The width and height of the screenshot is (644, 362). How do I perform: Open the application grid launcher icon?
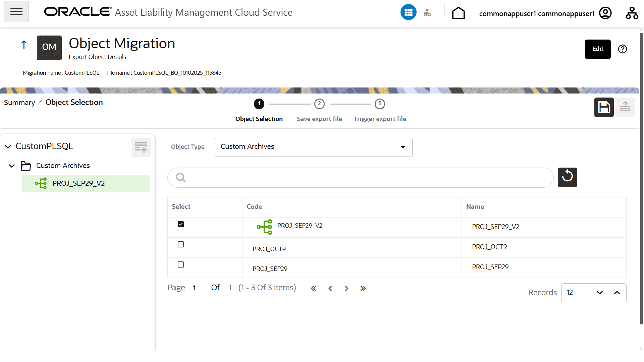[x=408, y=12]
